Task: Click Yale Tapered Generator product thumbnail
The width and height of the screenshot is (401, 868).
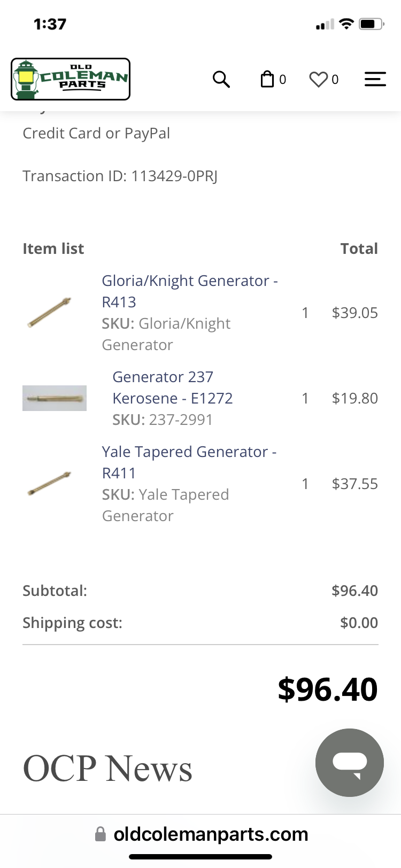Action: 49,483
